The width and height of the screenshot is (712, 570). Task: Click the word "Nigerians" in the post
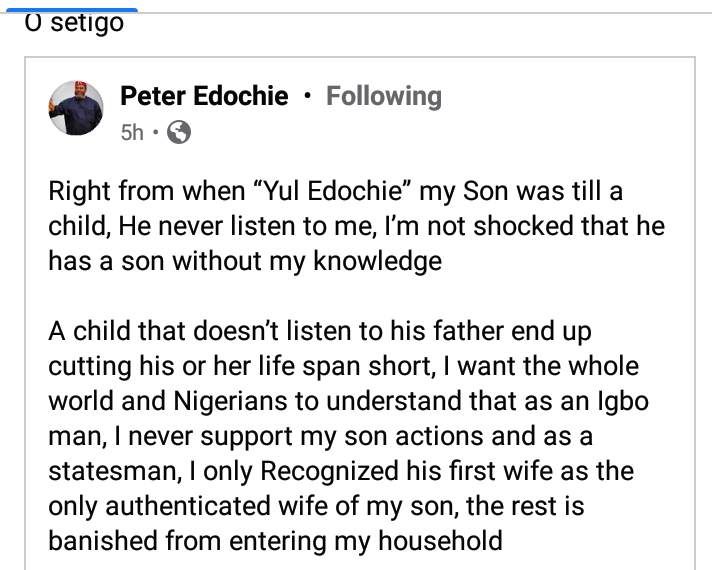[x=230, y=401]
